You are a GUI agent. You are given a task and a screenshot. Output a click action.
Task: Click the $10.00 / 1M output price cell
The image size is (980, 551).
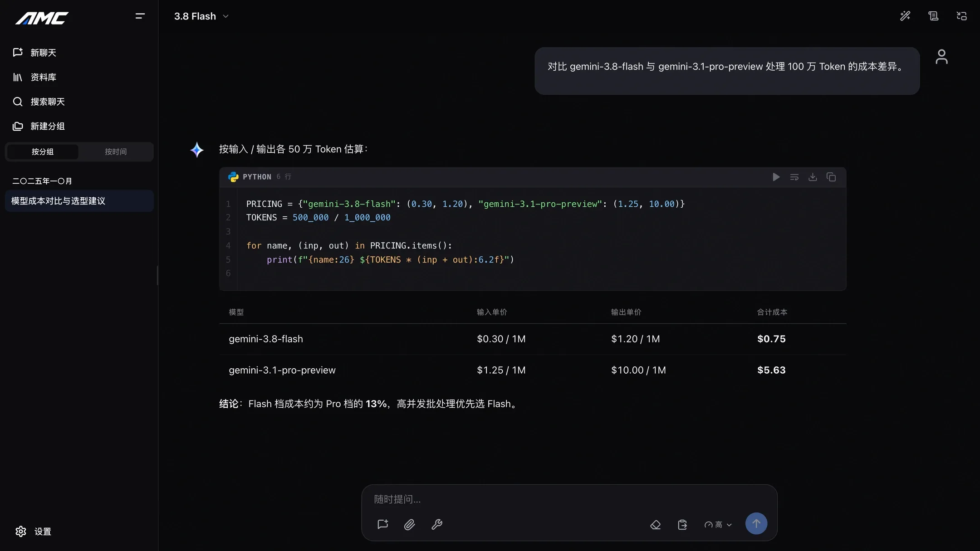tap(638, 370)
